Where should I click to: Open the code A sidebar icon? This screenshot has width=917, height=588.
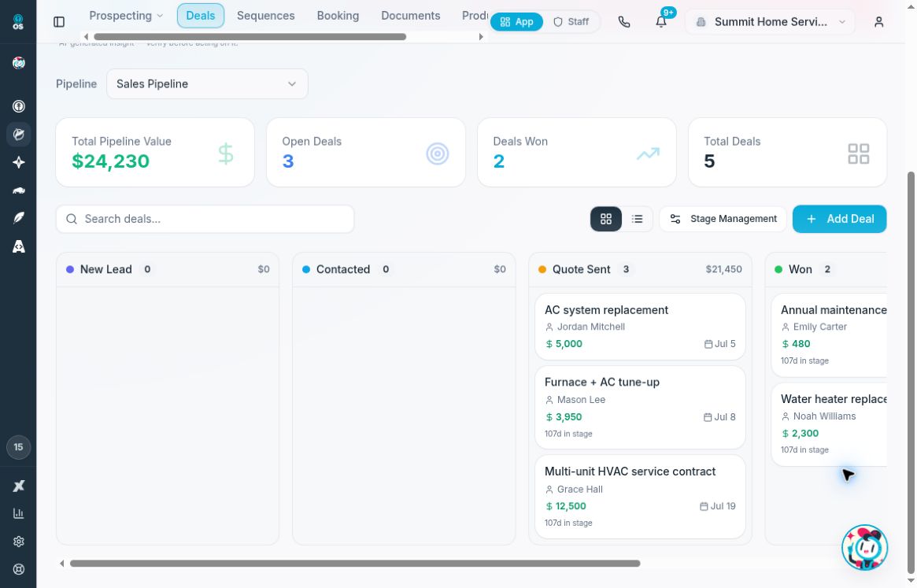[19, 246]
